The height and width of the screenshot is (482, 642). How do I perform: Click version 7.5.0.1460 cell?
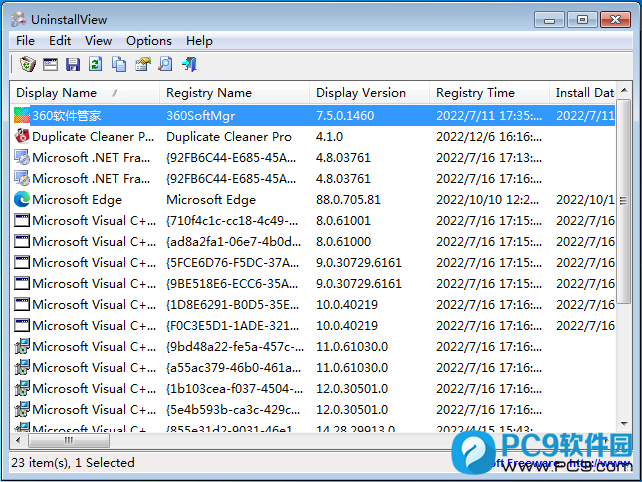pyautogui.click(x=345, y=116)
